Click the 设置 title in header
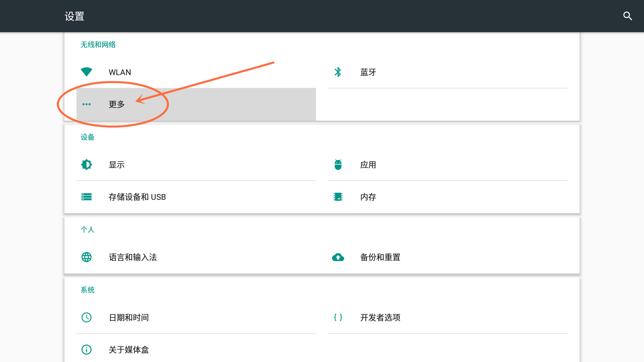Viewport: 644px width, 362px height. point(74,16)
